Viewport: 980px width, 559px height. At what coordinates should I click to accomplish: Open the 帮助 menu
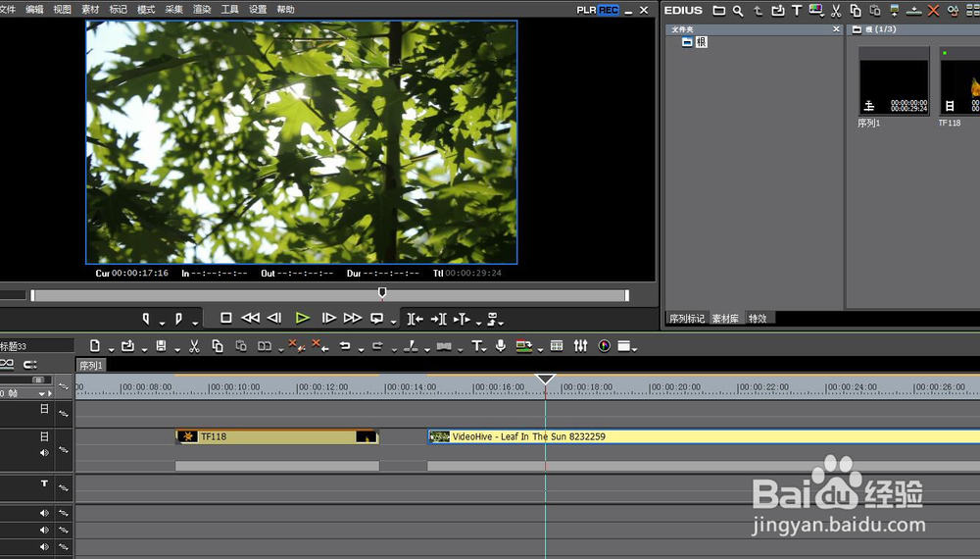click(285, 10)
